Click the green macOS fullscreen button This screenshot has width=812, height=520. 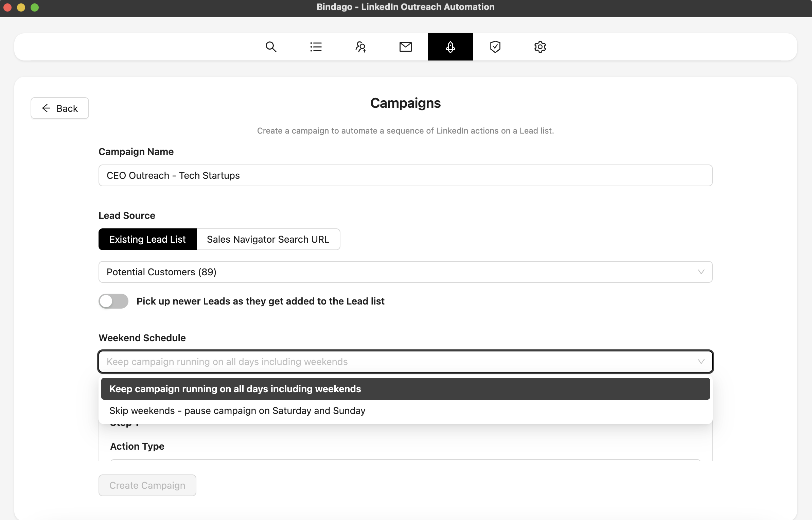coord(35,7)
